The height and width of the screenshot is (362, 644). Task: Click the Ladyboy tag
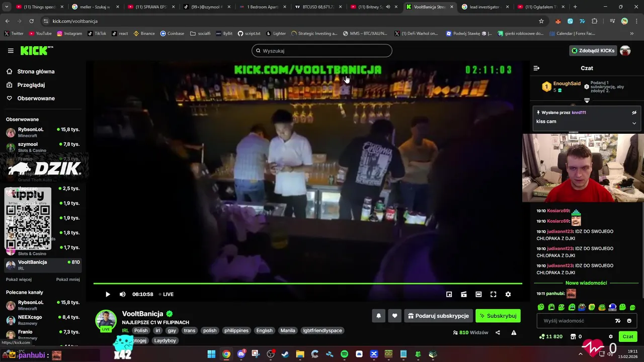[165, 340]
